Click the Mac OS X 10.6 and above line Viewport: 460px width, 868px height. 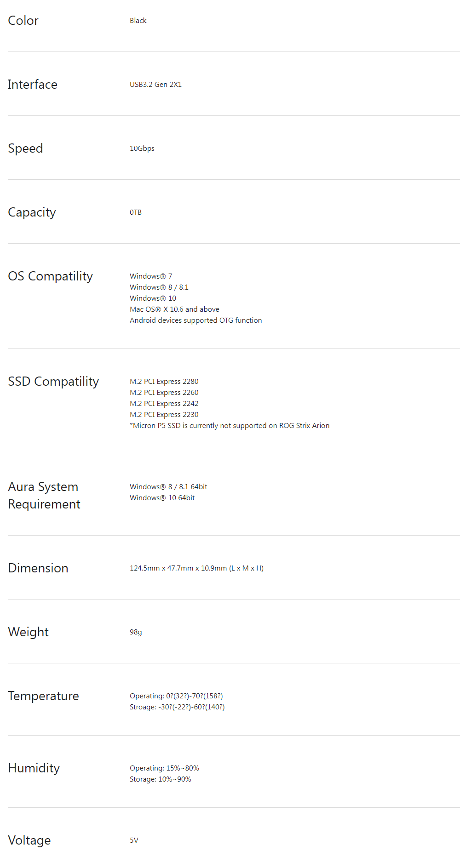(174, 309)
